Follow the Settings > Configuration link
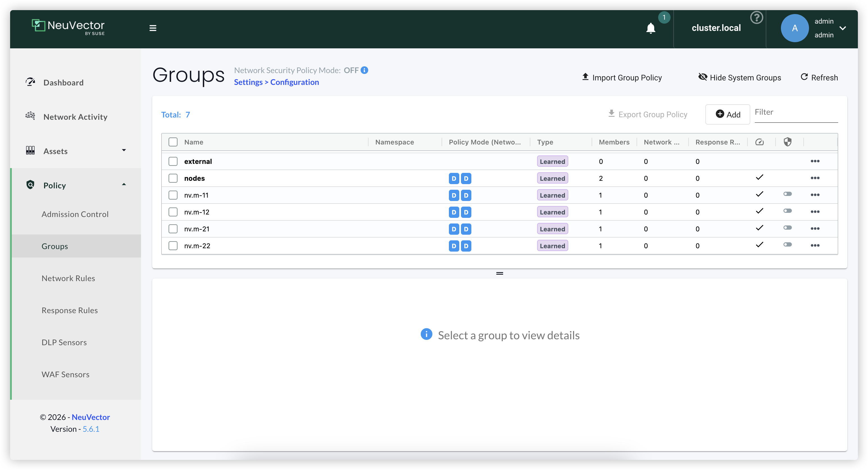This screenshot has width=868, height=470. point(276,82)
